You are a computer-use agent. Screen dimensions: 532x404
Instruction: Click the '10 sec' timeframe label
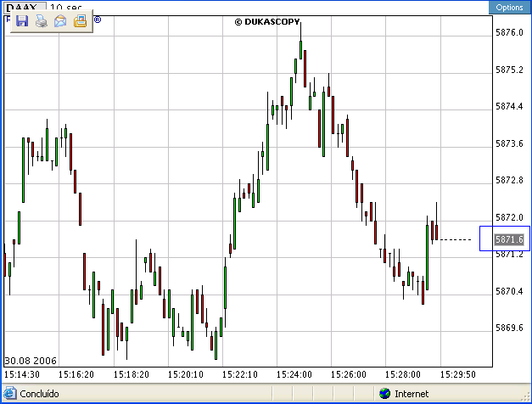click(66, 7)
